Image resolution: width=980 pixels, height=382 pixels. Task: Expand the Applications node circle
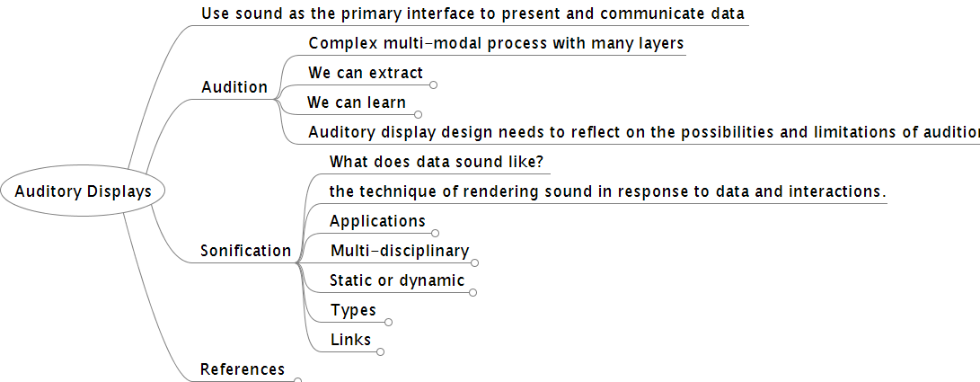point(436,233)
